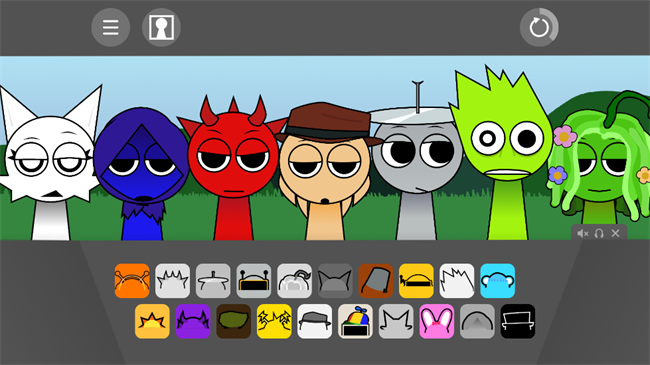Click the blue hooded character
Viewport: 650px width, 365px height.
coord(142,174)
